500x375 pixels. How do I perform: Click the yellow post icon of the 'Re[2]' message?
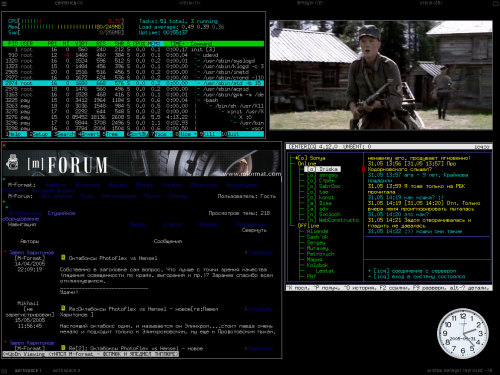click(63, 348)
